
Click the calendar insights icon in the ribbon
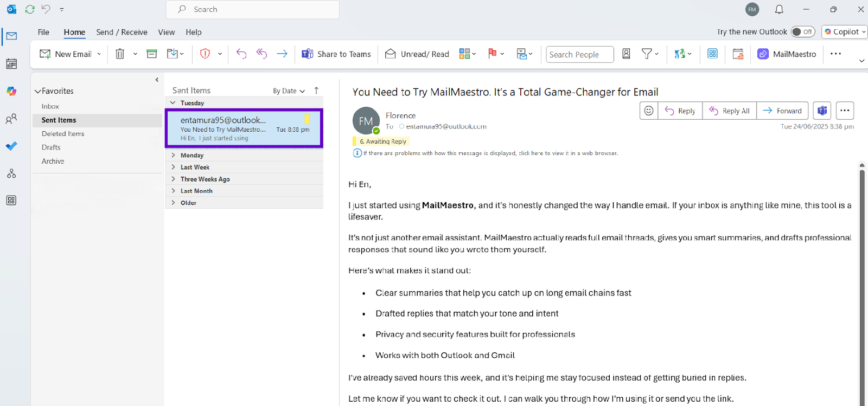tap(738, 54)
